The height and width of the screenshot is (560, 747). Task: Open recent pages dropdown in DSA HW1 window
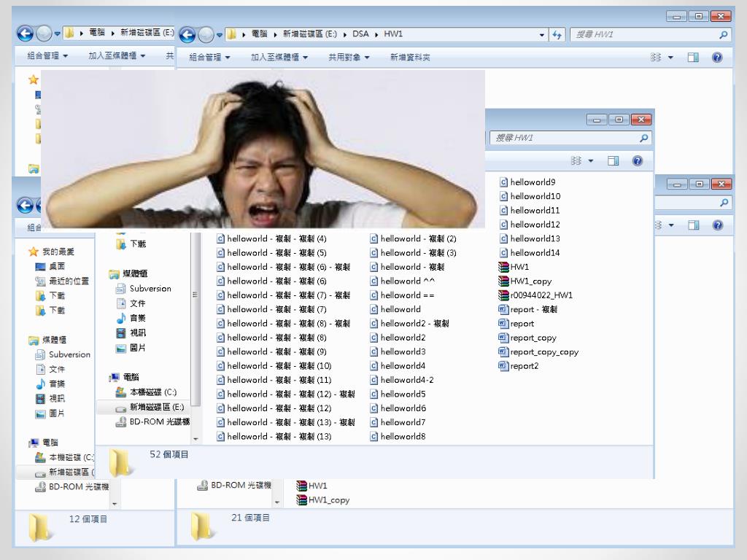pyautogui.click(x=220, y=35)
